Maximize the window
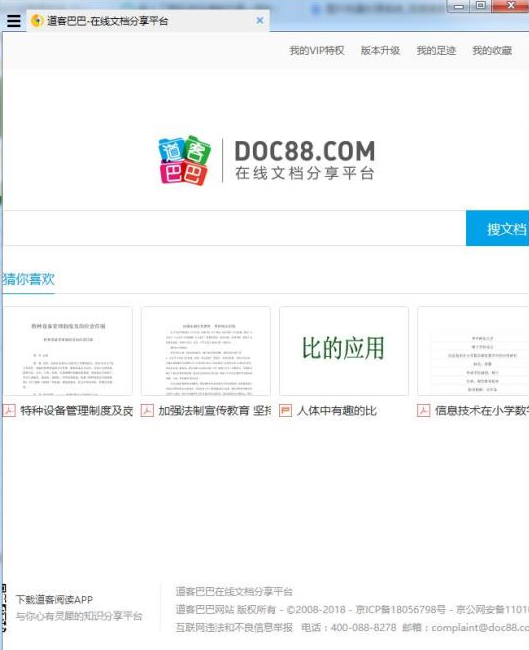The image size is (529, 650). [480, 6]
